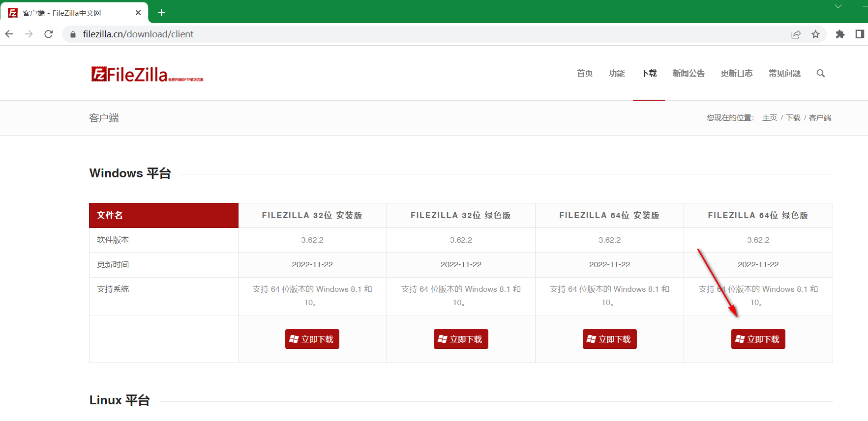Image resolution: width=868 pixels, height=421 pixels.
Task: Follow the 主页 breadcrumb link
Action: point(770,118)
